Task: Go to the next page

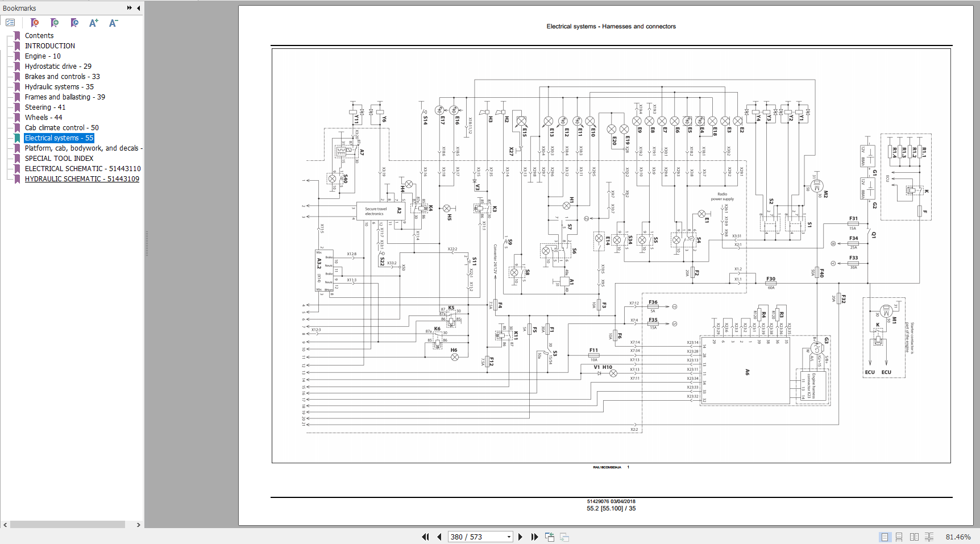Action: coord(520,537)
